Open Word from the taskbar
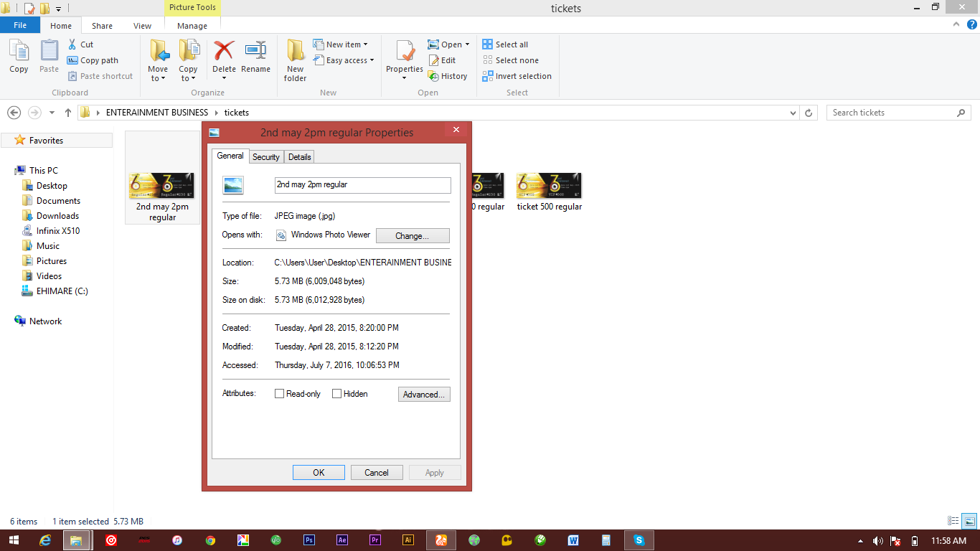The image size is (980, 551). point(573,540)
